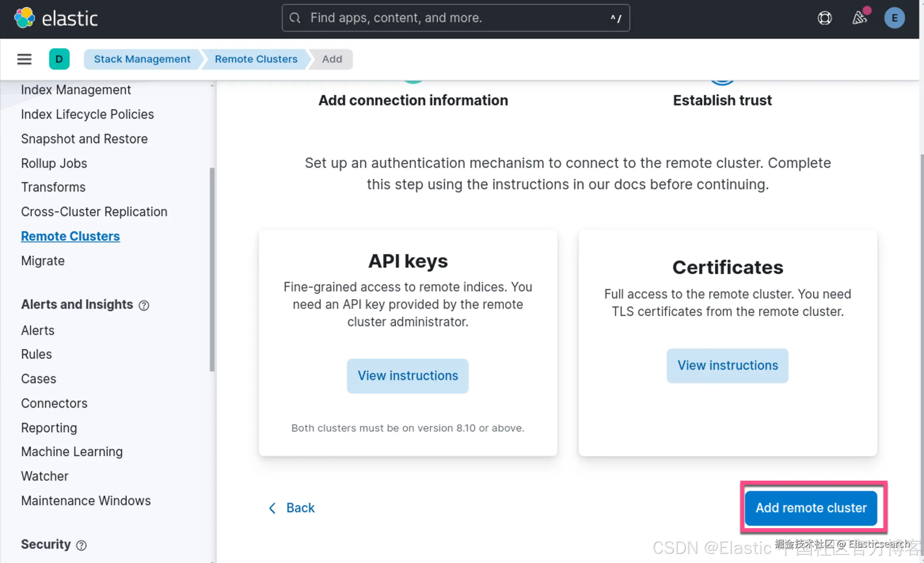Click the sidebar vertical scrollbar

coord(212,269)
